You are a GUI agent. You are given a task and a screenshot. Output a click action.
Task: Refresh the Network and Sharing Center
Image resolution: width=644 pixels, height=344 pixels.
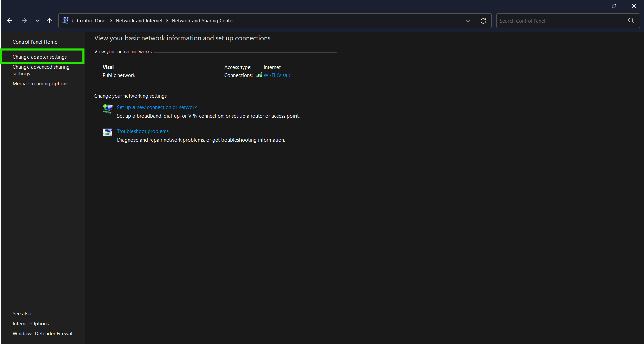[483, 21]
